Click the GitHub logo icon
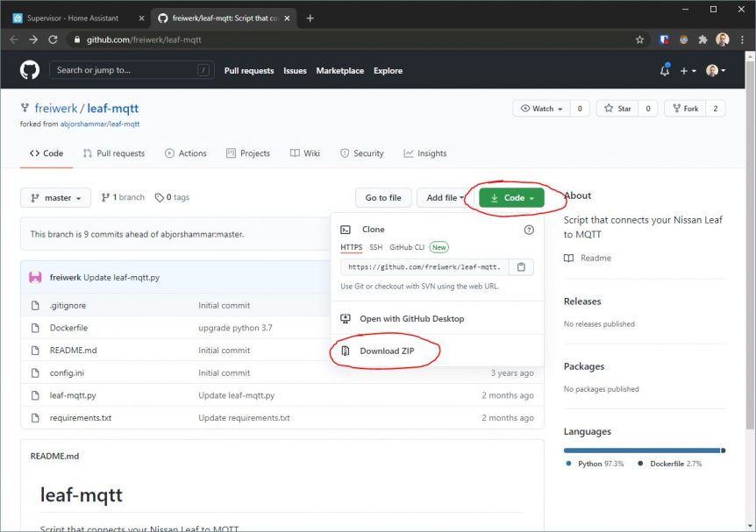Viewport: 756px width, 532px height. [x=29, y=69]
